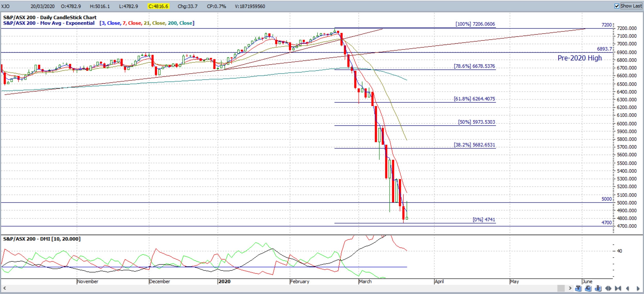Click the shift chart left triangle icon
This screenshot has height=294, width=644.
pyautogui.click(x=628, y=288)
